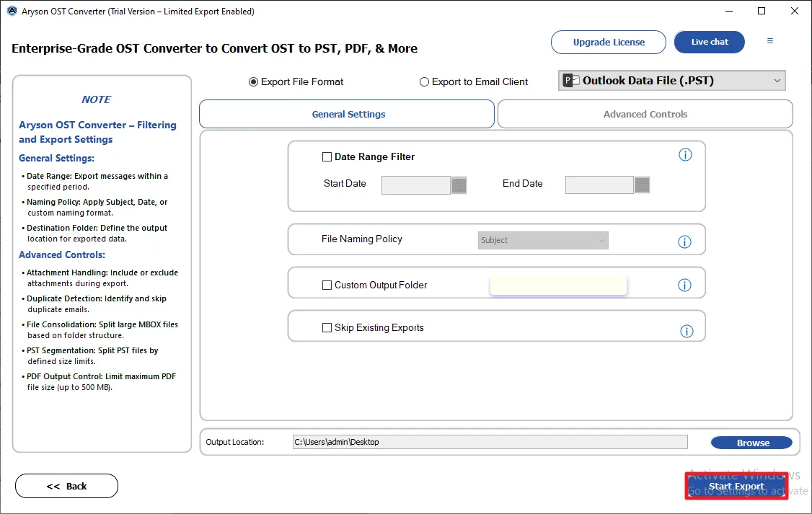Image resolution: width=812 pixels, height=514 pixels.
Task: Click the "PST Segmentation" note bullet
Action: 90,355
